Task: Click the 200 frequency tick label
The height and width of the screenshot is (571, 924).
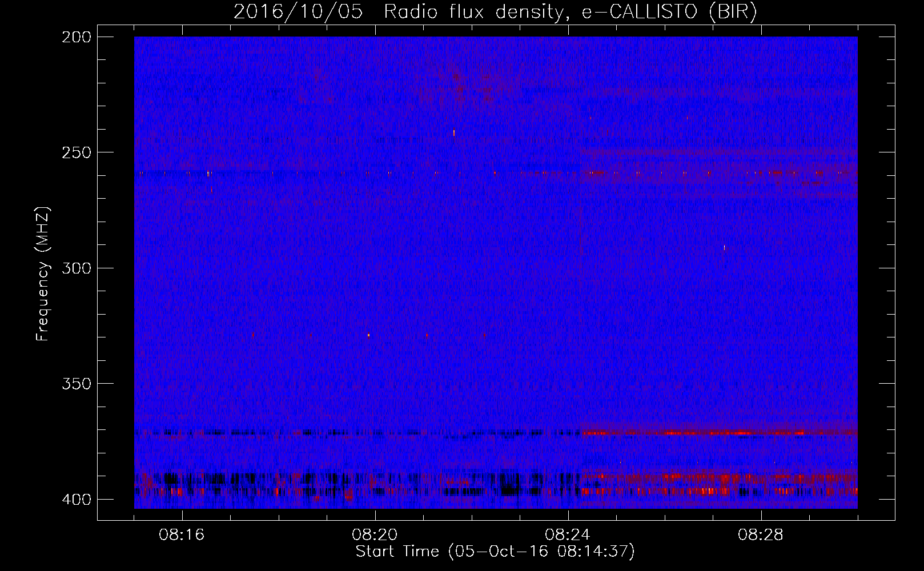Action: pyautogui.click(x=77, y=37)
